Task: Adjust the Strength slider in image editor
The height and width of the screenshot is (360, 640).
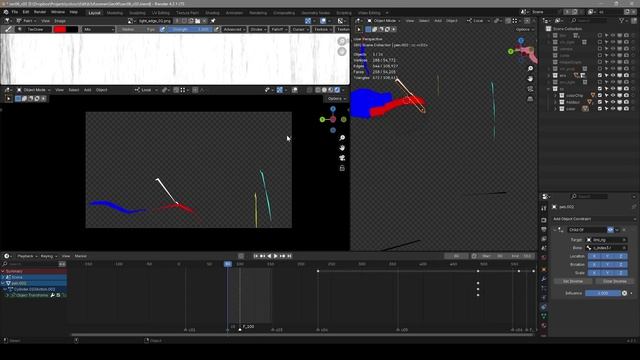Action: pyautogui.click(x=190, y=29)
